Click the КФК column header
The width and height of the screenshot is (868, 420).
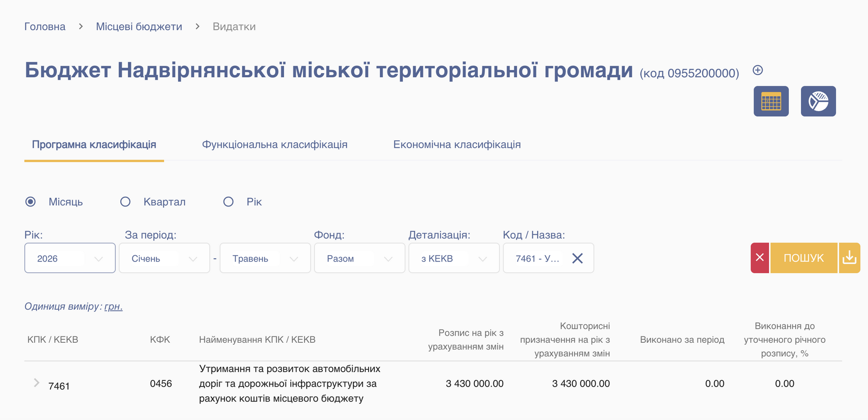pos(160,340)
